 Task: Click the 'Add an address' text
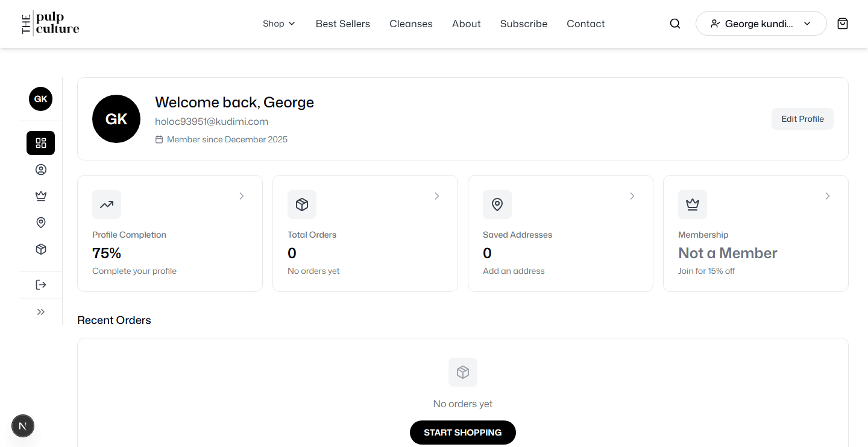(x=514, y=271)
